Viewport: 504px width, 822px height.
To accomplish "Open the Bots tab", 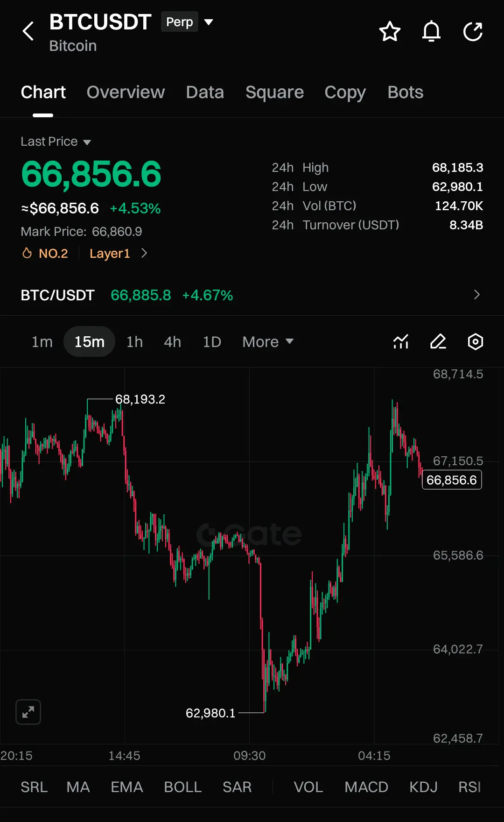I will pyautogui.click(x=406, y=92).
